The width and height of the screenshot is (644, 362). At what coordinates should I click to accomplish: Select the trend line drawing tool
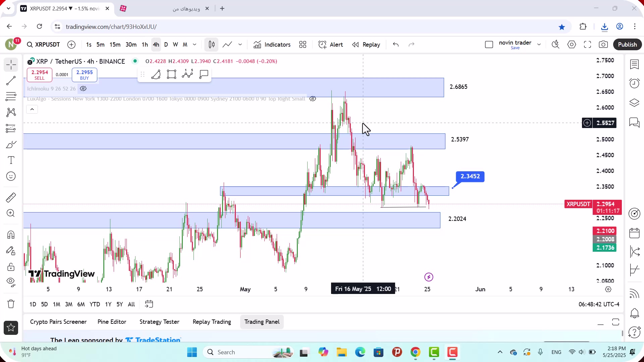11,81
